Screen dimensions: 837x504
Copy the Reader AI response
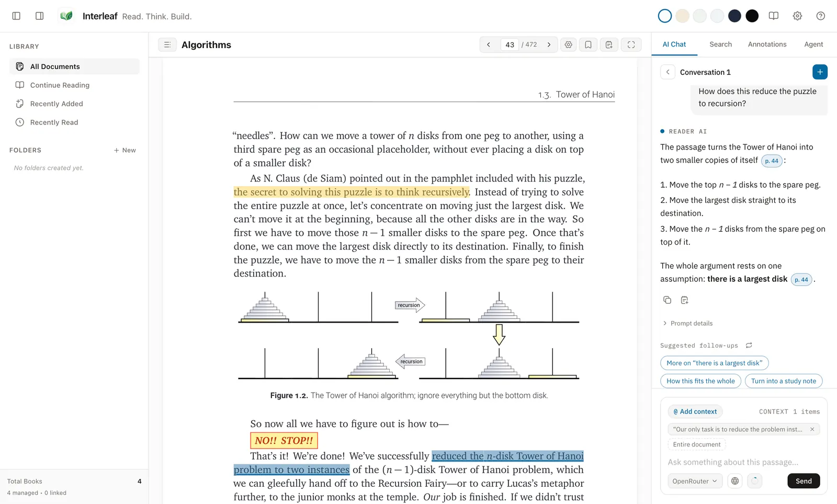(667, 300)
